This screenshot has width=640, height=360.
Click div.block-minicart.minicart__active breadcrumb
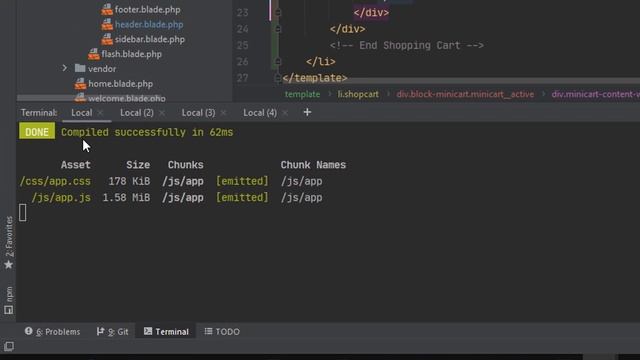(465, 94)
